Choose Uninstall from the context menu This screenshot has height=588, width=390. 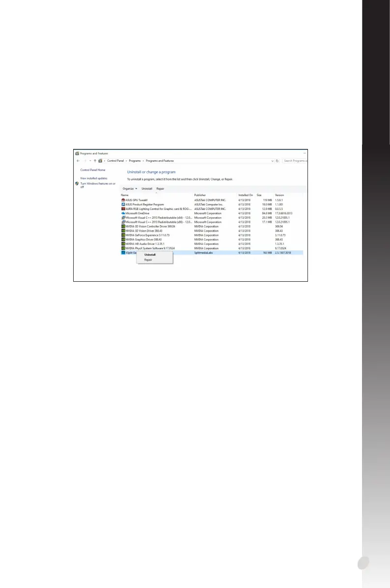point(150,255)
